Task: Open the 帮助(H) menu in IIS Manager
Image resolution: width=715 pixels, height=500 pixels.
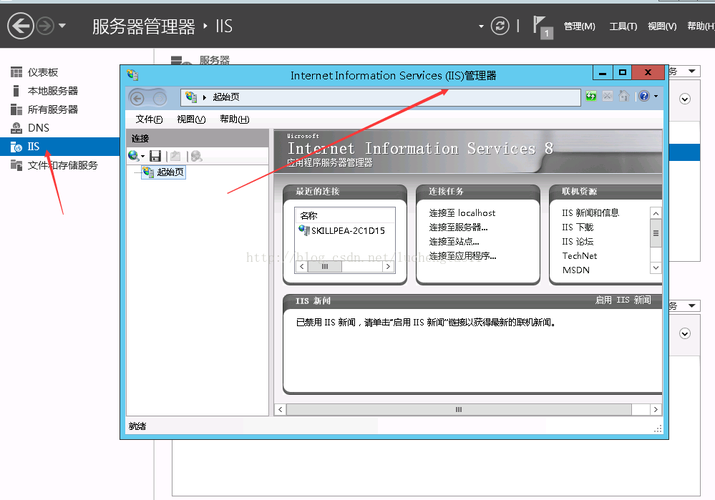Action: click(234, 119)
